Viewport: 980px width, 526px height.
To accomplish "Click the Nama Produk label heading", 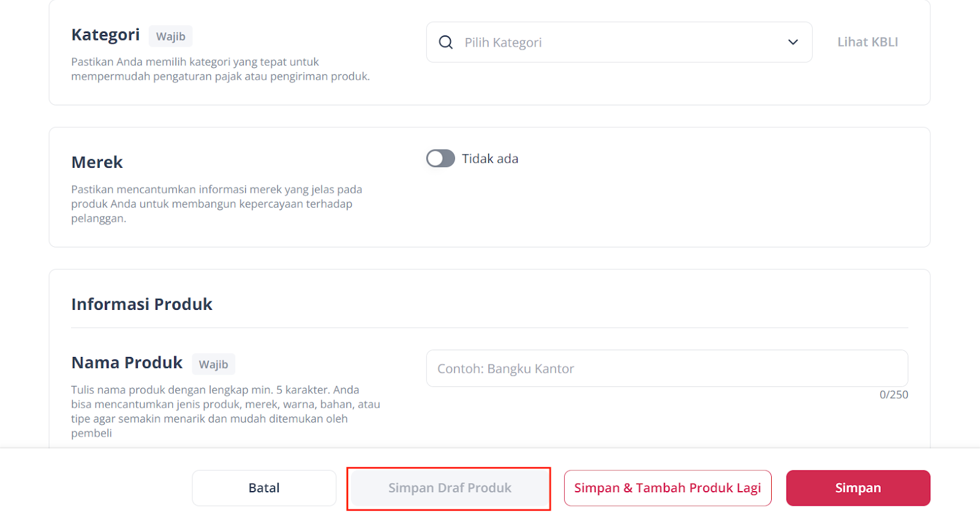I will click(x=127, y=363).
